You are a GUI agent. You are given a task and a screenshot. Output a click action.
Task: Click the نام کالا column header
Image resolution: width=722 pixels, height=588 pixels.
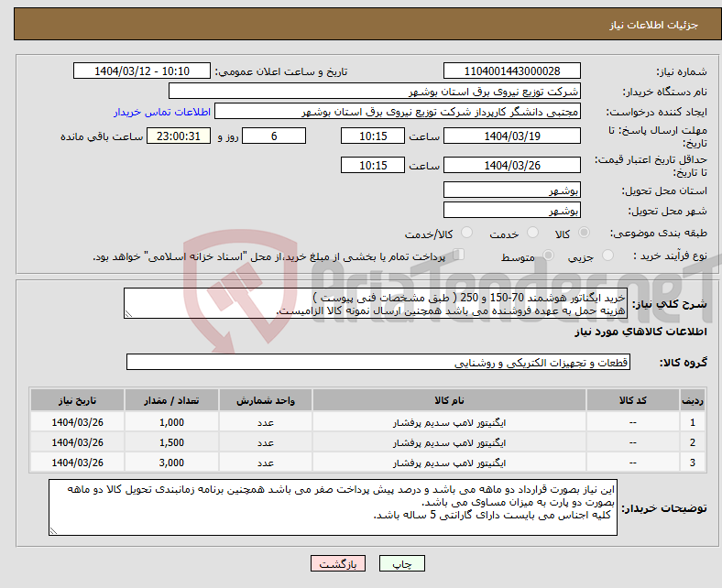(449, 400)
